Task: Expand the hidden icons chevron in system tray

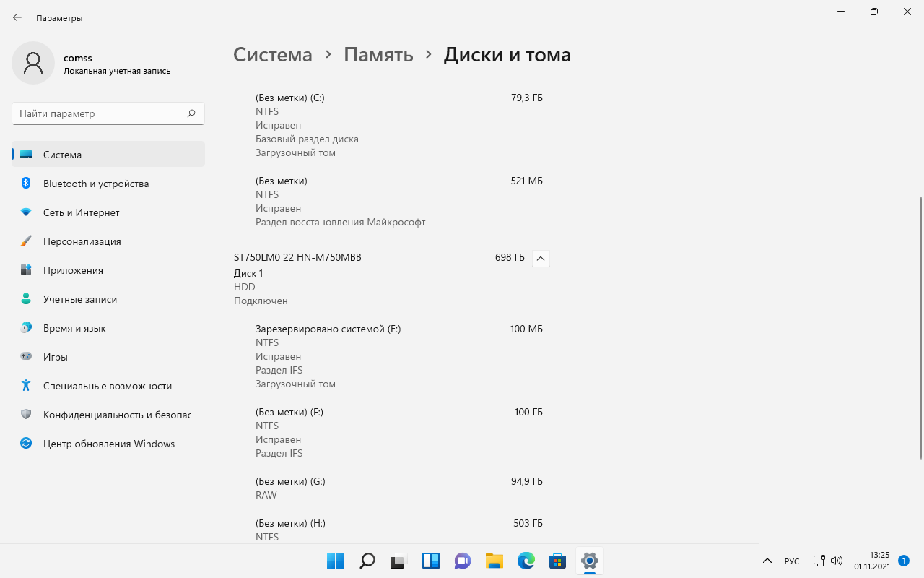Action: click(x=767, y=561)
